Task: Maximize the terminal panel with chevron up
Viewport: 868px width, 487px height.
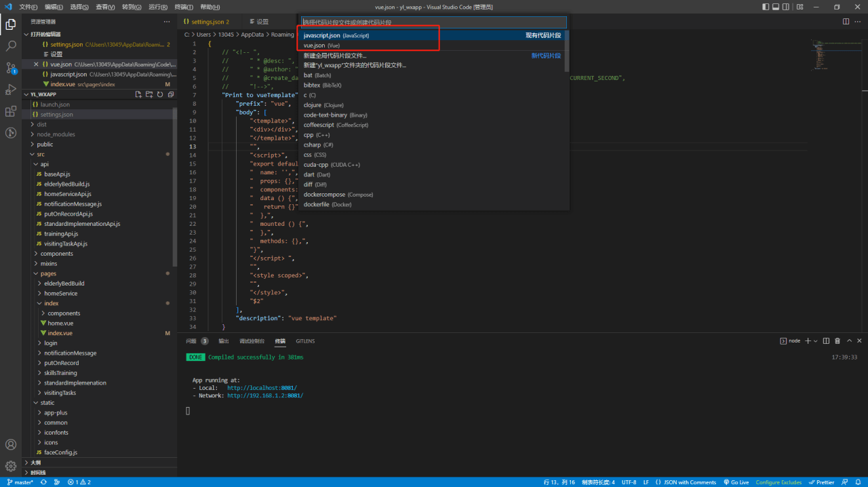Action: pos(848,341)
